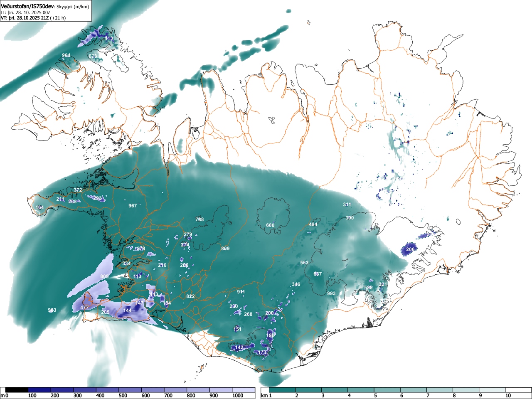Pick the near-white 9–10 km legend swatch
The image size is (532, 399).
493,390
